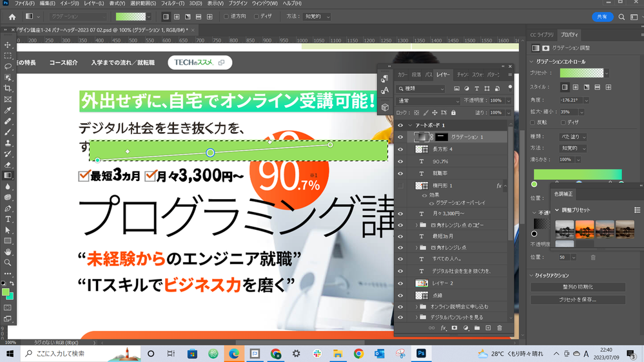
Task: Collapse the アートボード 1 group
Action: [x=410, y=125]
